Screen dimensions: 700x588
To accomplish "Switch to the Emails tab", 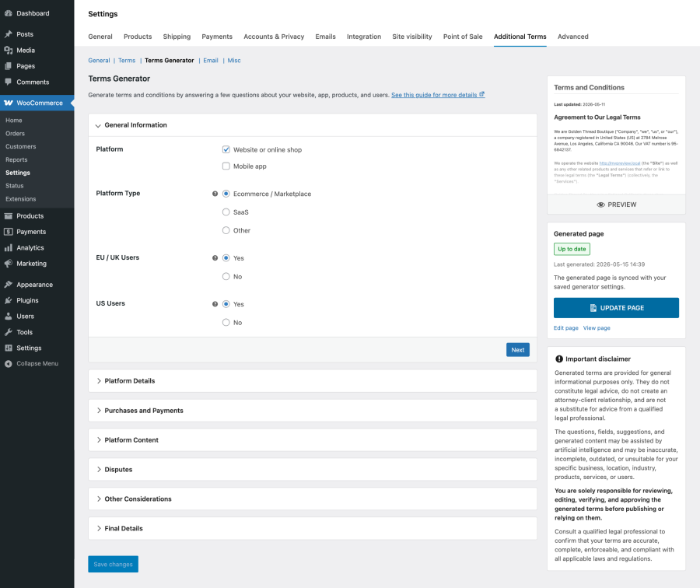I will coord(325,37).
